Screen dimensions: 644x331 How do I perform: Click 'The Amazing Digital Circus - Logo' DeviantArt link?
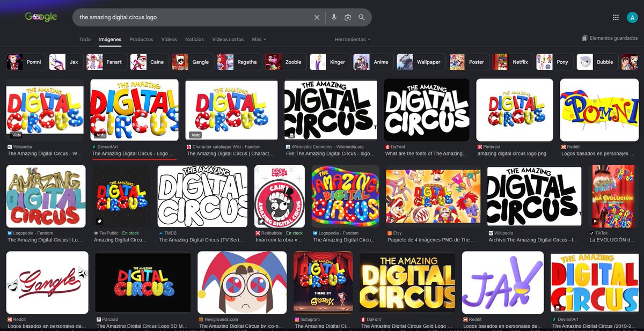tap(134, 153)
